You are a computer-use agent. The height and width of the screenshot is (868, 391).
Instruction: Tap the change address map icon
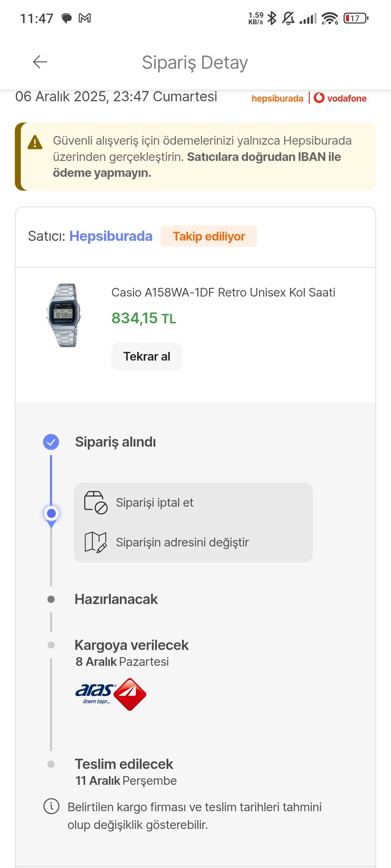(96, 542)
